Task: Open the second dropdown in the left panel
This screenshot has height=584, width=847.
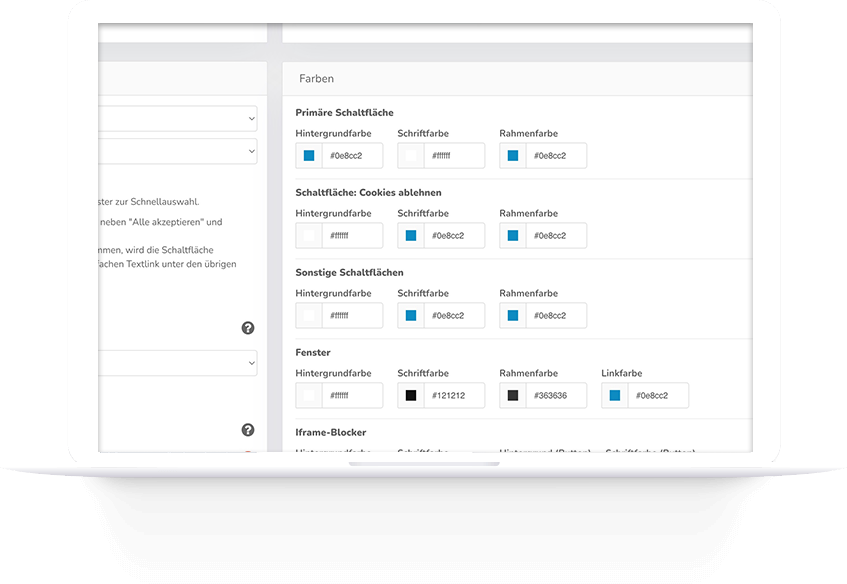Action: tap(180, 151)
